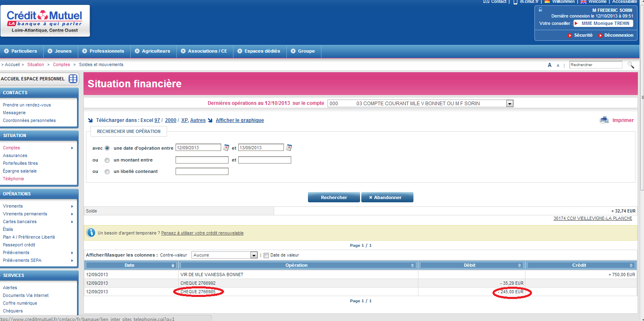Screen dimensions: 644x321
Task: Open the start date calendar picker
Action: pos(226,148)
